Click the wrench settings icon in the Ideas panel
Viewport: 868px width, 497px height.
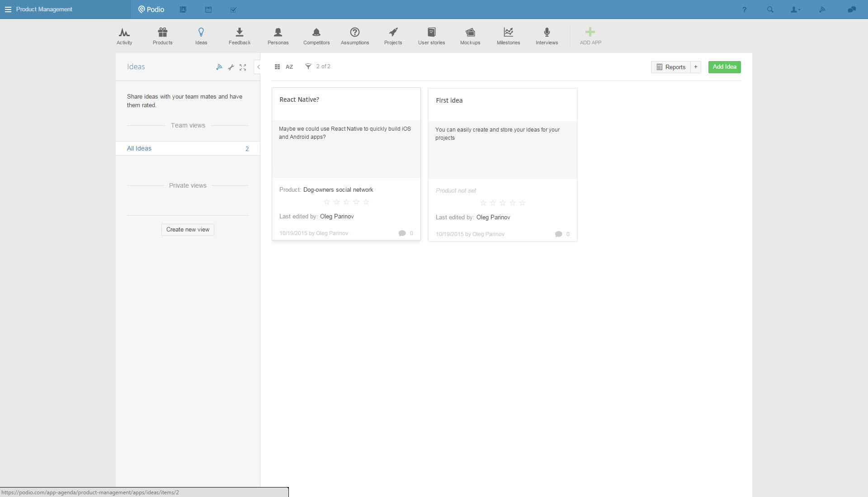(231, 67)
